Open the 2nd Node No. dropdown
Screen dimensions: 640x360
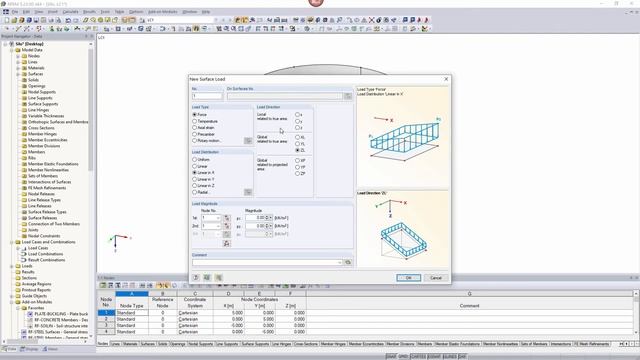pos(218,226)
